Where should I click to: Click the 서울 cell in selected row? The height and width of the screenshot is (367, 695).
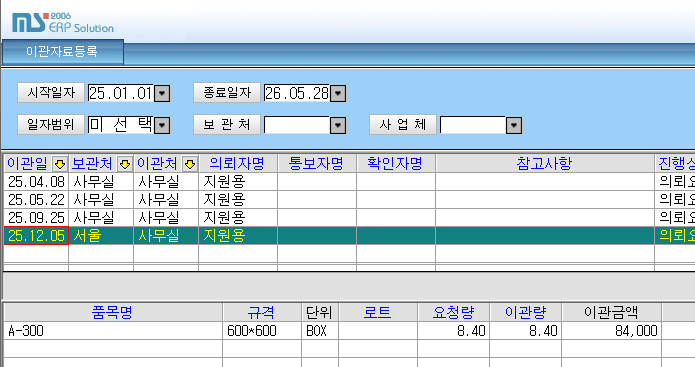(x=101, y=236)
